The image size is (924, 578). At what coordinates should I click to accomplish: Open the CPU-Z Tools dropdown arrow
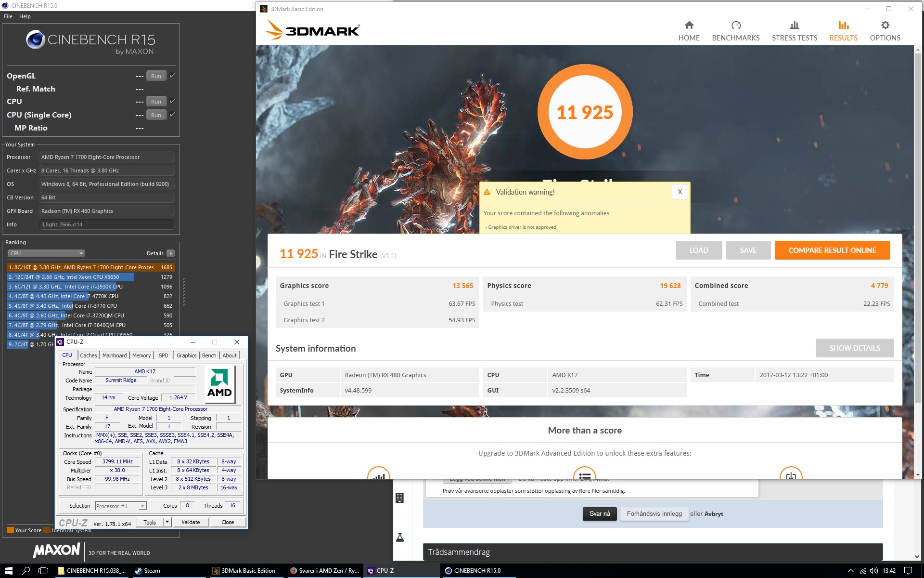(x=167, y=522)
